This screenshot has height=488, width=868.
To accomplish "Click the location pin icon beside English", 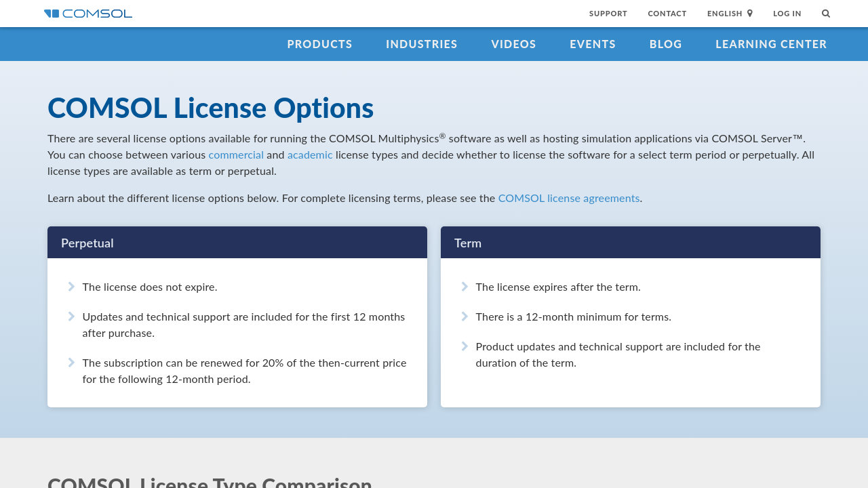I will pyautogui.click(x=750, y=14).
